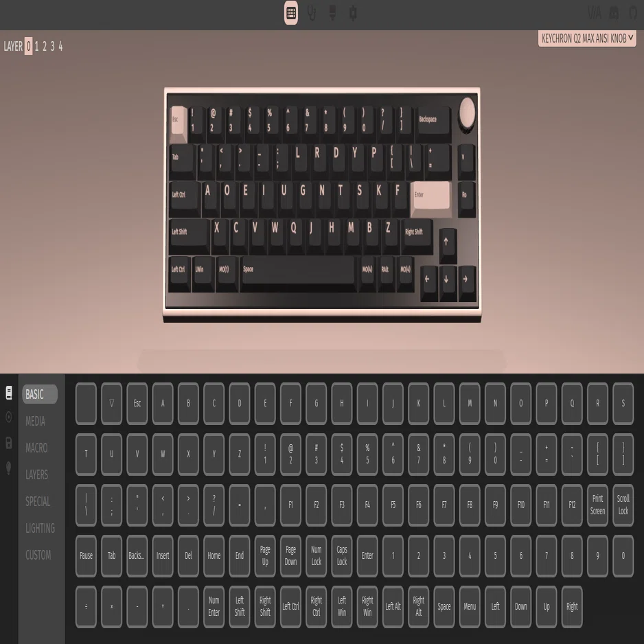Pick the Print Screen keycode
The height and width of the screenshot is (644, 644).
(597, 505)
